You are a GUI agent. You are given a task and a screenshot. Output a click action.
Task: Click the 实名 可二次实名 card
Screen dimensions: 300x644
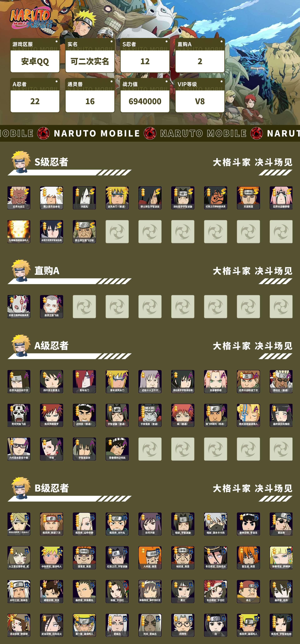pyautogui.click(x=90, y=55)
